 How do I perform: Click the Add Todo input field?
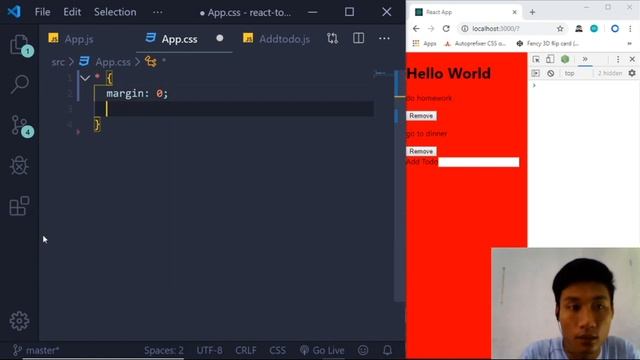478,162
